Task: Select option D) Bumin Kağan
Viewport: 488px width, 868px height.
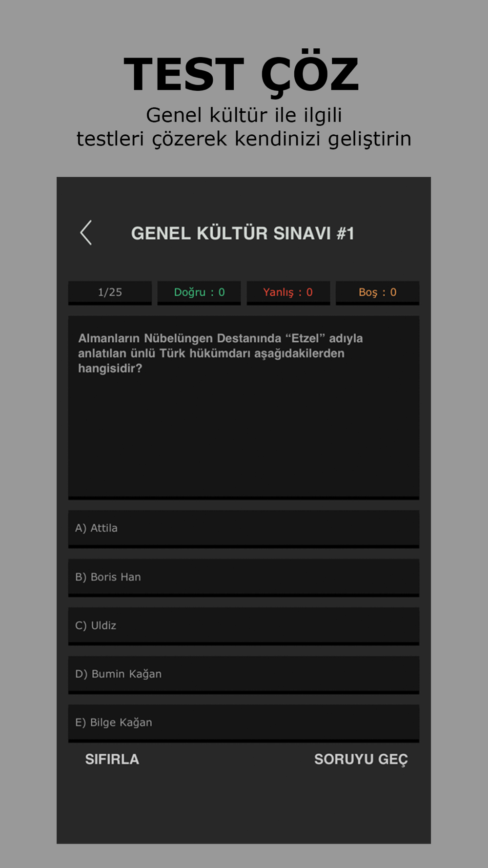Action: (244, 675)
